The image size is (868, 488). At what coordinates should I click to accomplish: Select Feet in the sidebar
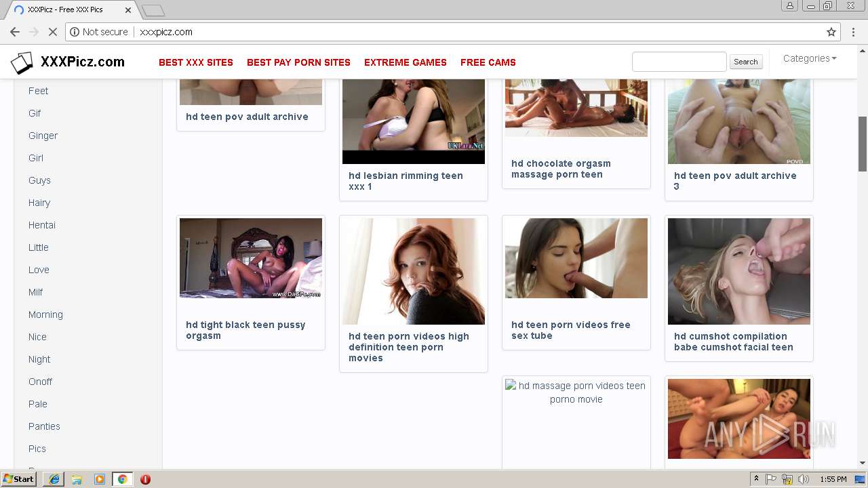[x=38, y=91]
